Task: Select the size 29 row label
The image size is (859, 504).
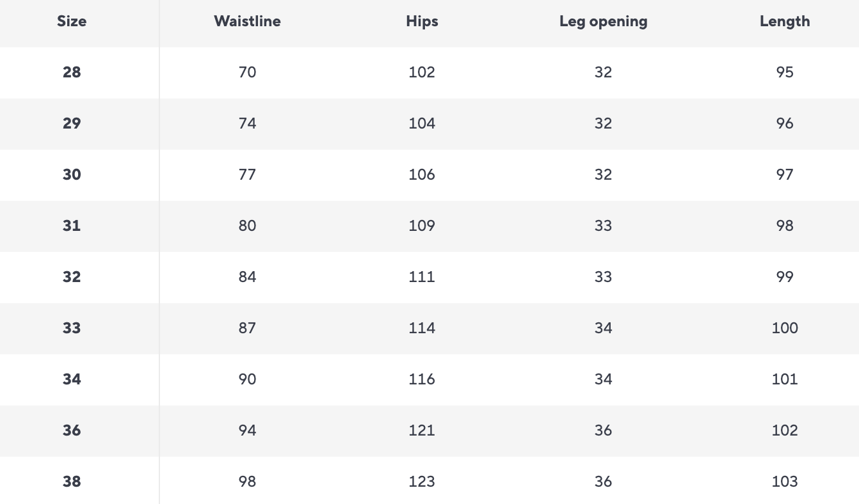Action: click(x=72, y=123)
